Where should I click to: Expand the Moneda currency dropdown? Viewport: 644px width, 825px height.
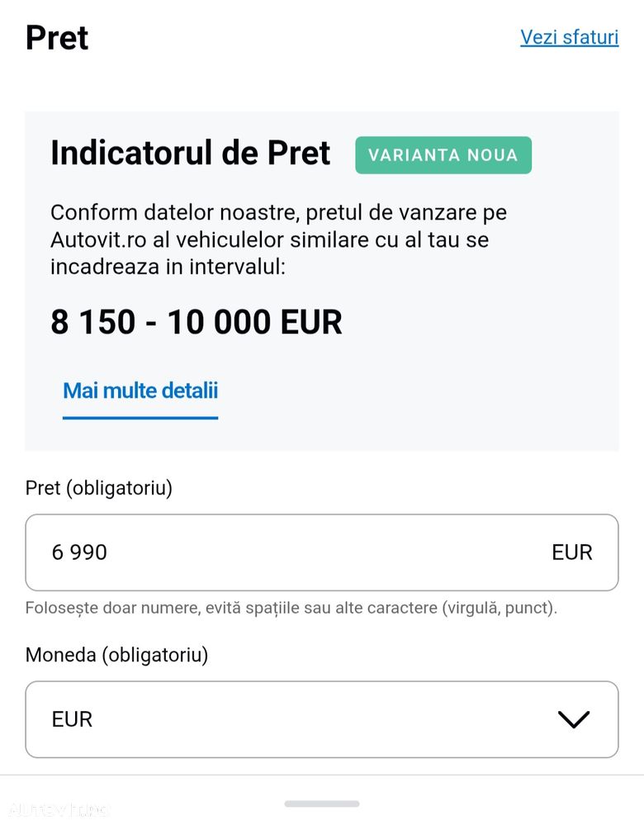point(322,719)
